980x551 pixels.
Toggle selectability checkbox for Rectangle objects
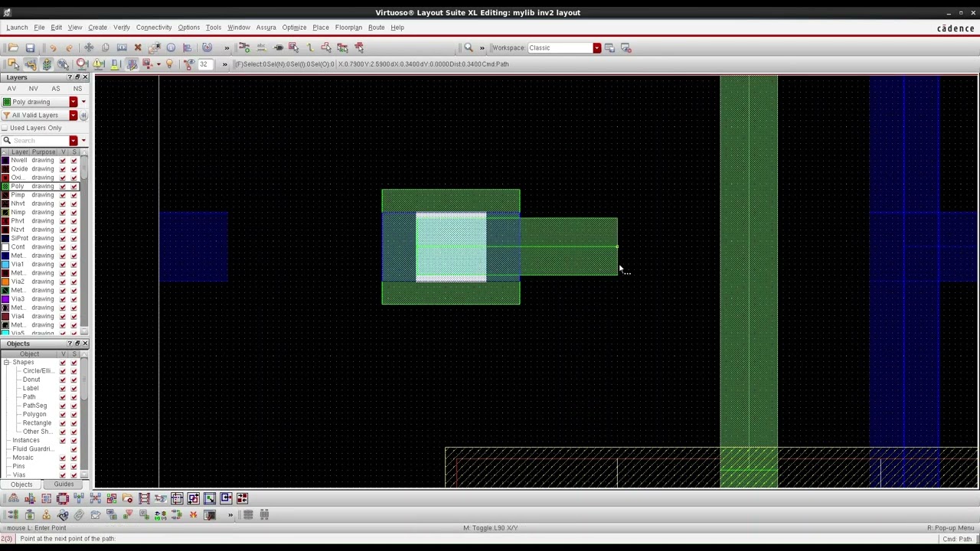73,422
